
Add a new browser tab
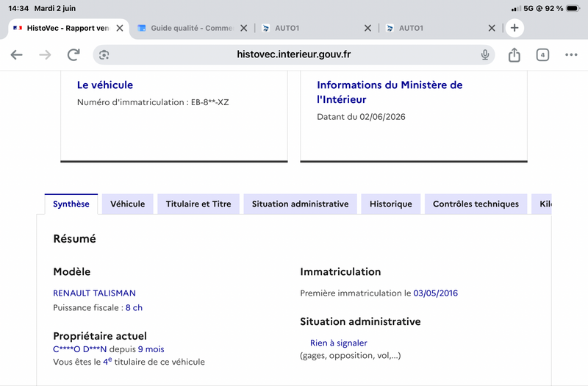(514, 28)
